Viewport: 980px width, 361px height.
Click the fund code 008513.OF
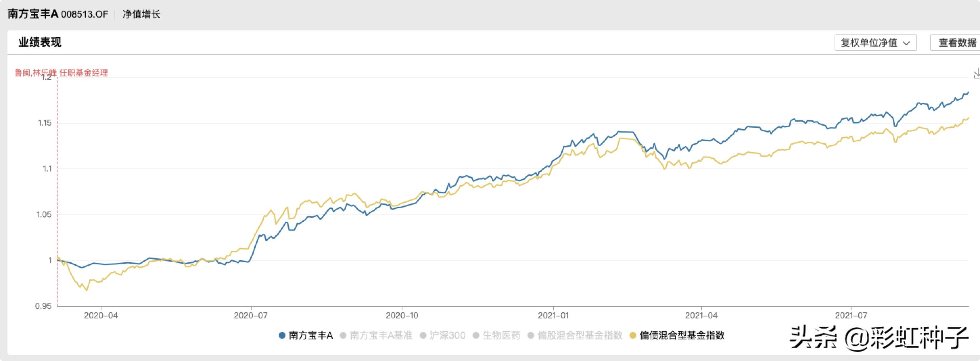85,15
